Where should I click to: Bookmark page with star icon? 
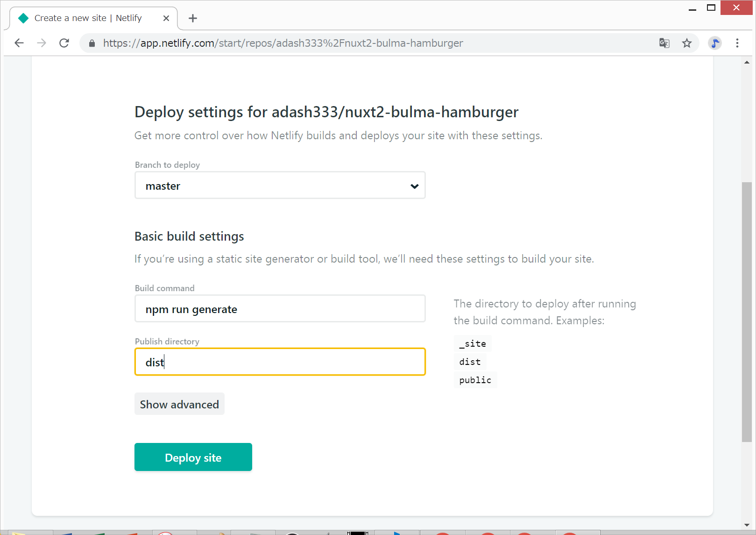[x=686, y=43]
